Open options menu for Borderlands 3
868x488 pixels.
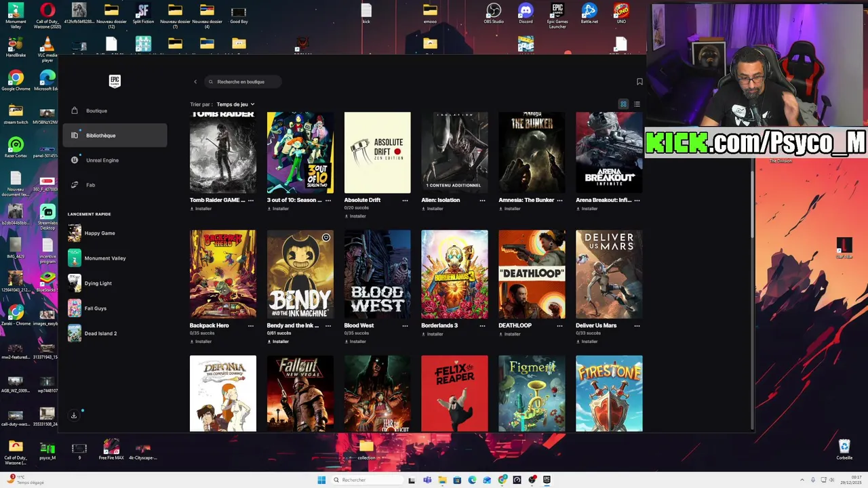[x=483, y=326]
